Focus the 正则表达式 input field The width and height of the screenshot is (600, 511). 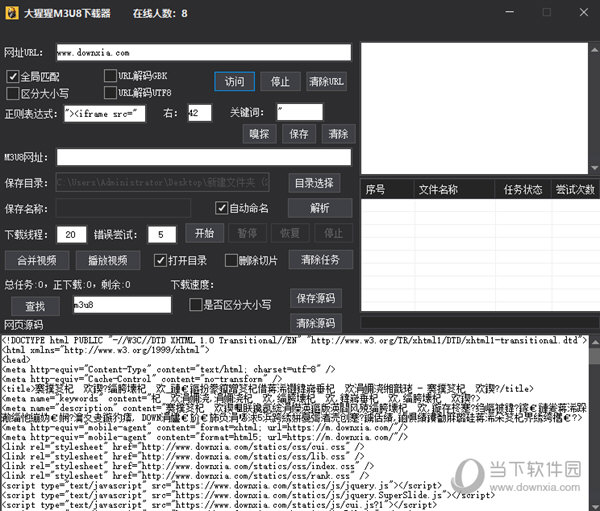point(104,114)
